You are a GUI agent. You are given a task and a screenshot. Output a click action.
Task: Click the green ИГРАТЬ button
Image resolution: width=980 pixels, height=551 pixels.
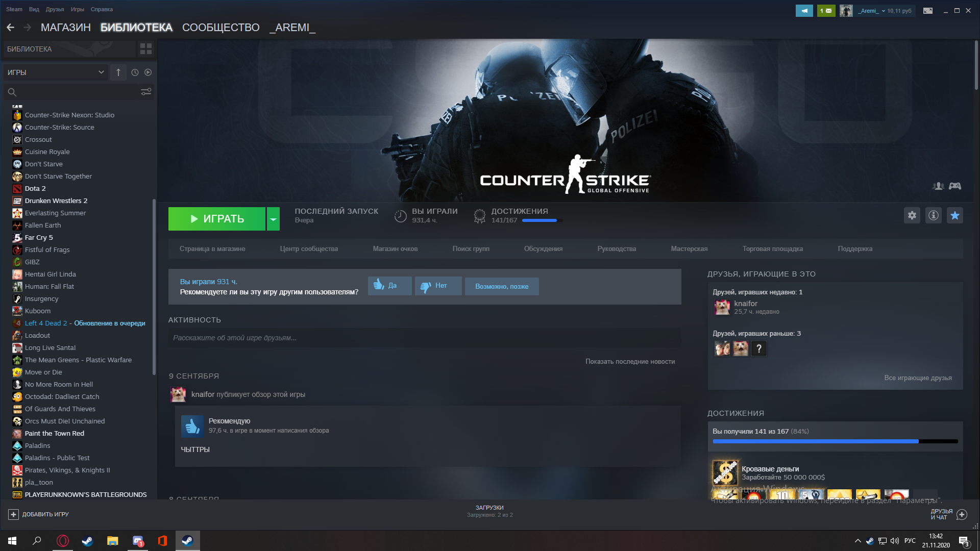point(217,219)
